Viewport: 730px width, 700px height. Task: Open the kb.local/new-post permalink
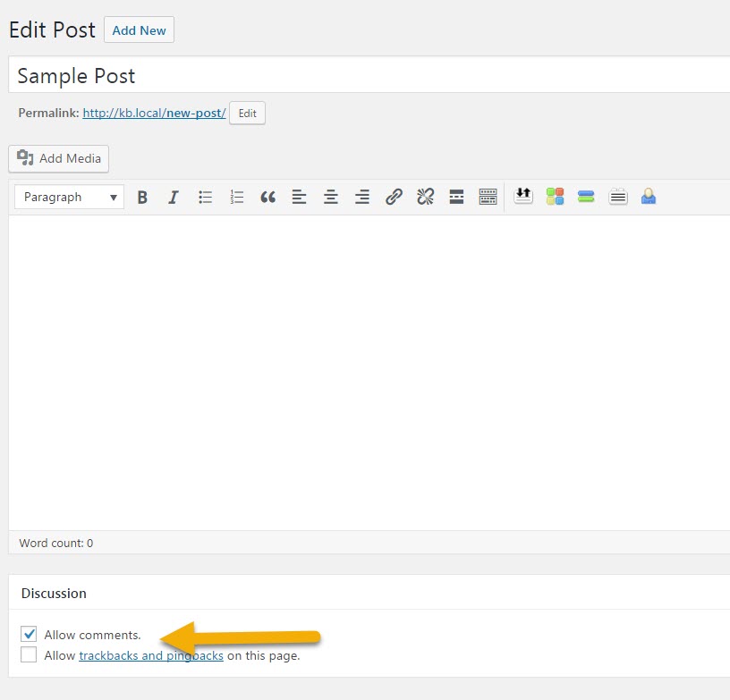[x=154, y=114]
